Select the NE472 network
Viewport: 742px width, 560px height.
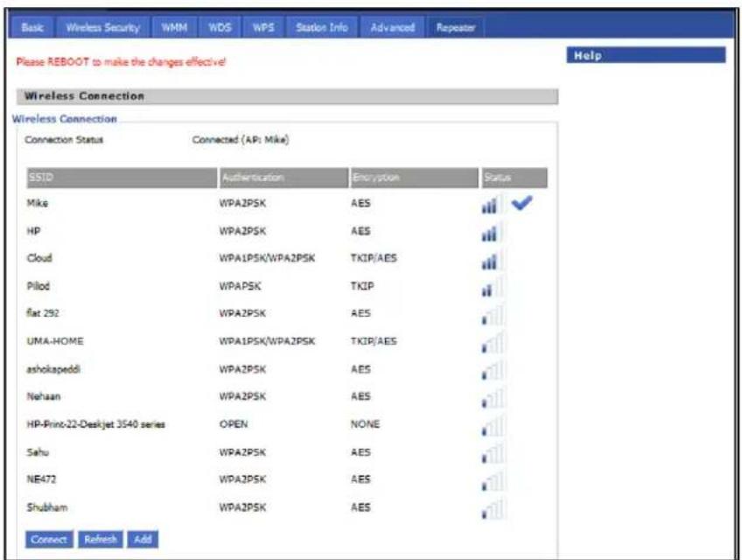coord(41,479)
